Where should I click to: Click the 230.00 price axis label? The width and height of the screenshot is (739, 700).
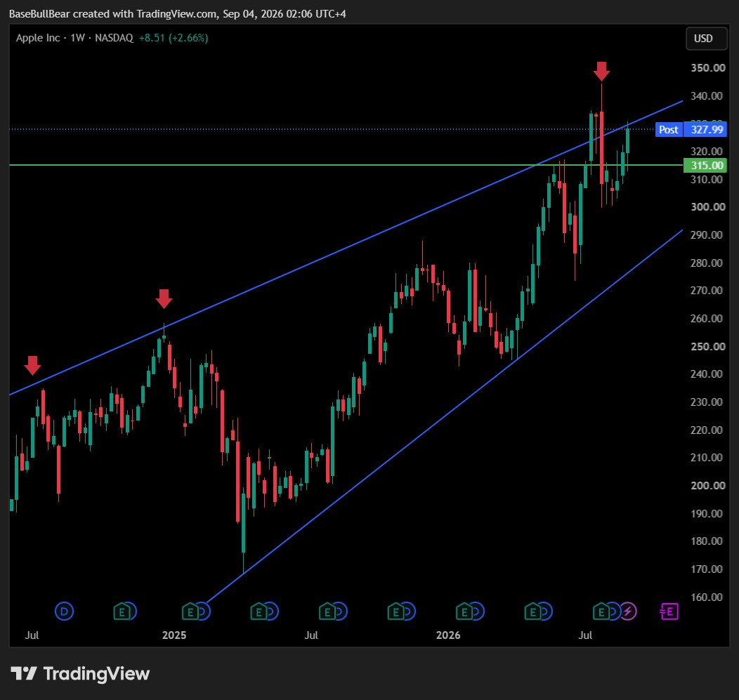pyautogui.click(x=707, y=402)
